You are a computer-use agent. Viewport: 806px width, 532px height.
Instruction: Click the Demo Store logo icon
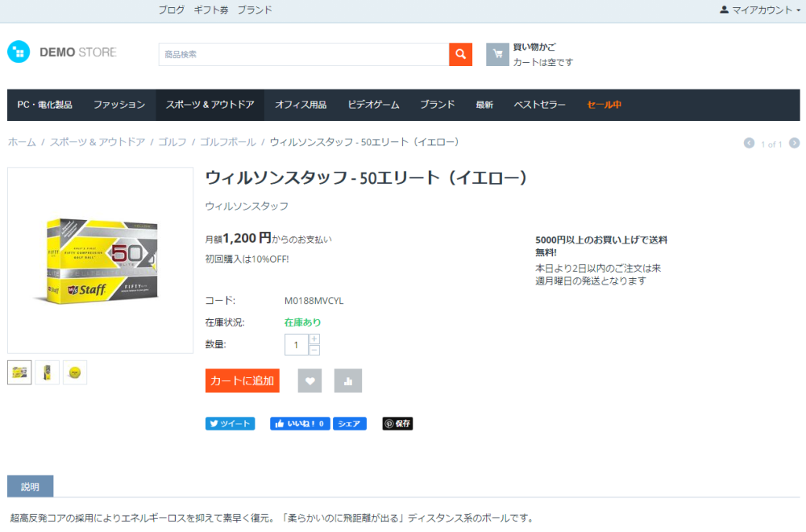click(19, 52)
